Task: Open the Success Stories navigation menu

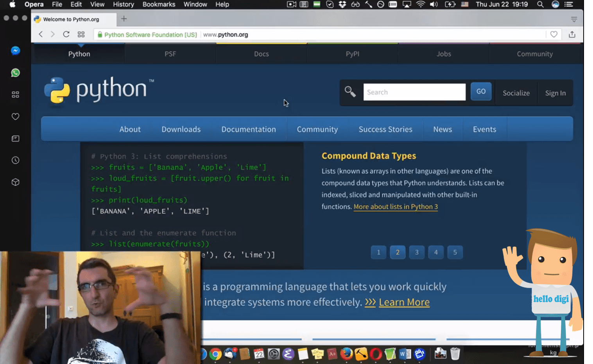Action: [x=385, y=129]
